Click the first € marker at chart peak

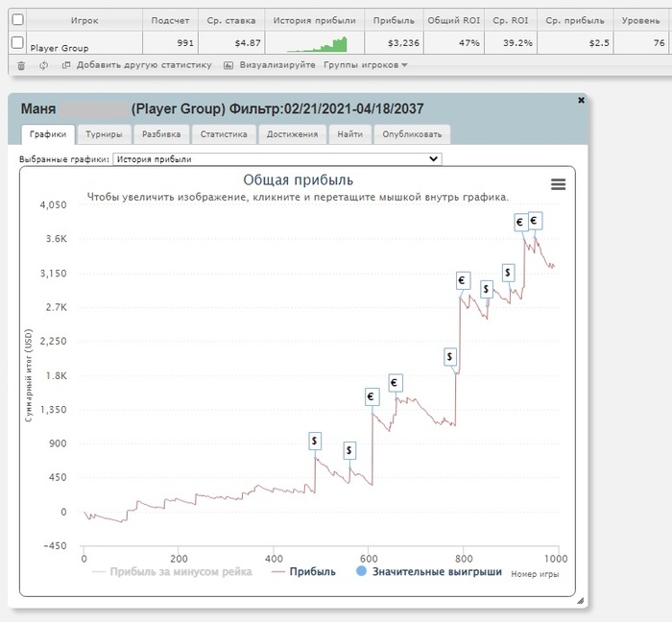pyautogui.click(x=521, y=223)
